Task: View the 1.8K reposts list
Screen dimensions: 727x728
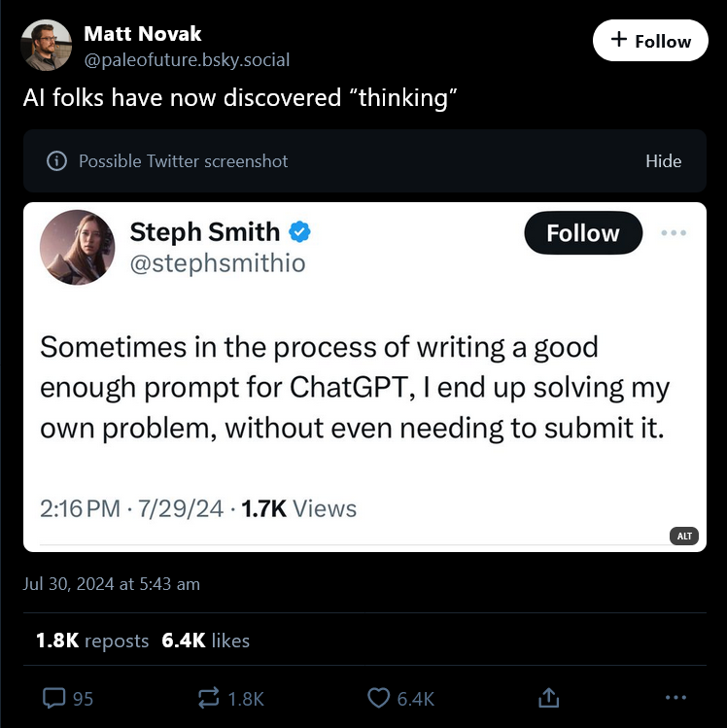Action: [x=91, y=641]
